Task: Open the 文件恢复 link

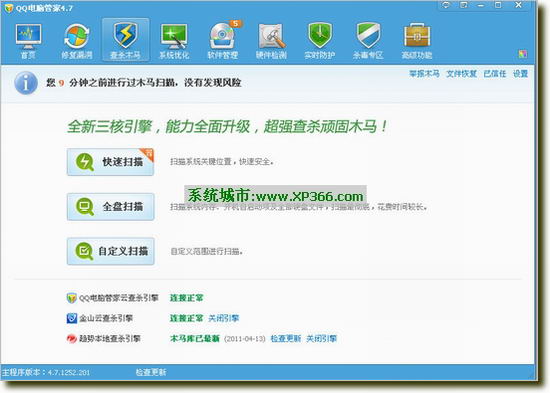Action: [461, 74]
